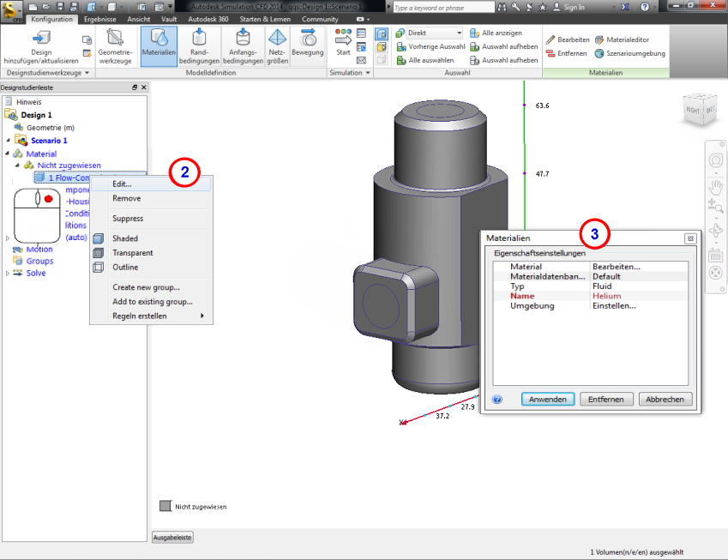
Task: Select the Anfangsbedingungen ribbon tool
Action: 243,46
